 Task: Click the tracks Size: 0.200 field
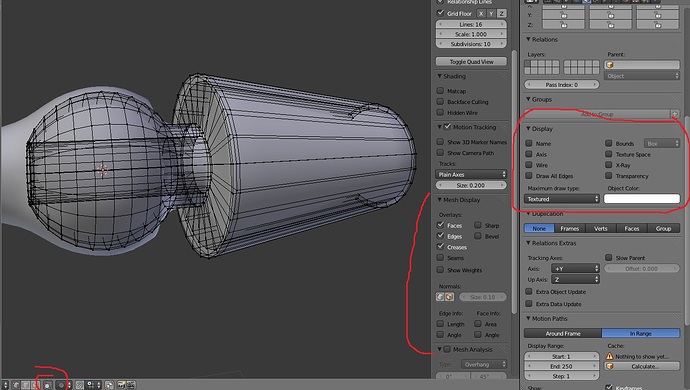[471, 185]
